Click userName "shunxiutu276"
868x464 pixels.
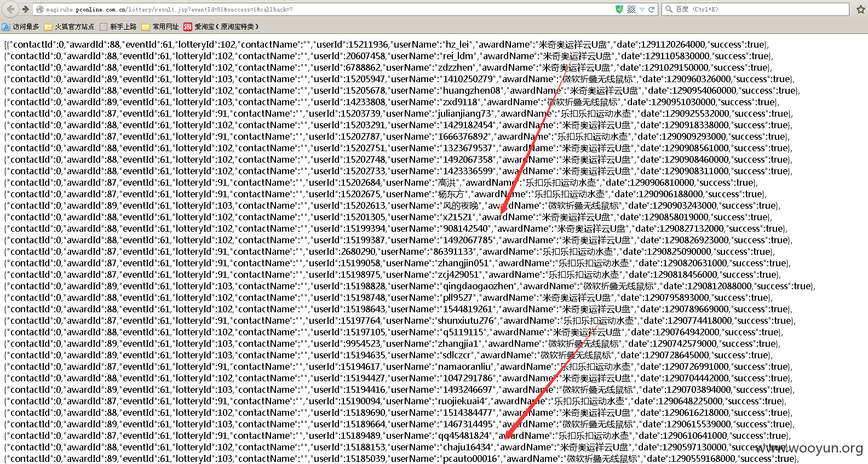tap(465, 320)
